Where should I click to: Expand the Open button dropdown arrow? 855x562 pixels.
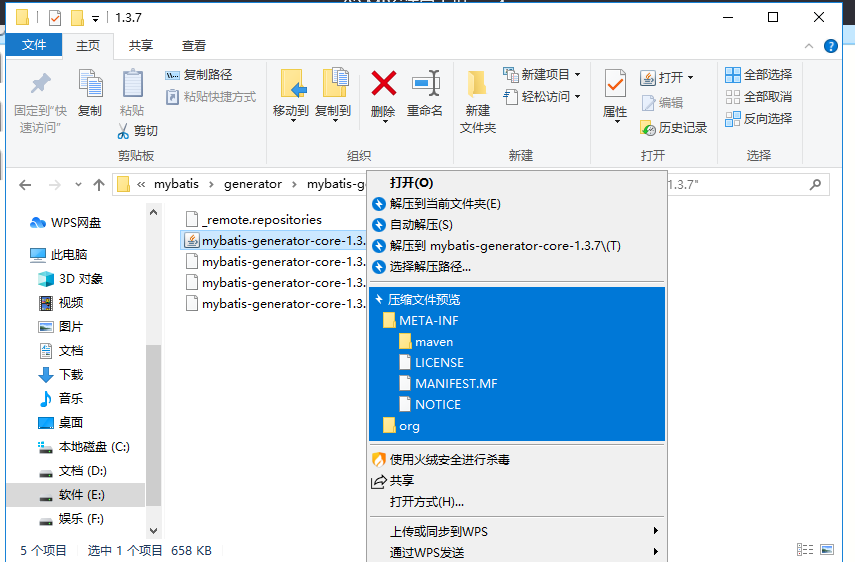(x=690, y=77)
